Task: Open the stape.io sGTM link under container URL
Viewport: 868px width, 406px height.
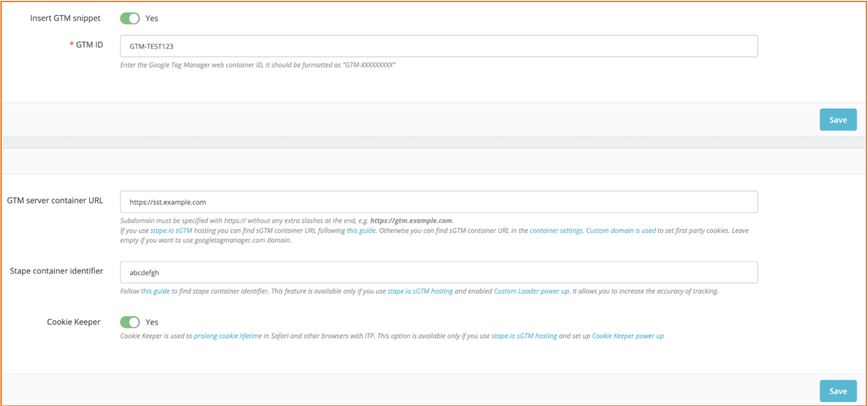Action: 171,231
